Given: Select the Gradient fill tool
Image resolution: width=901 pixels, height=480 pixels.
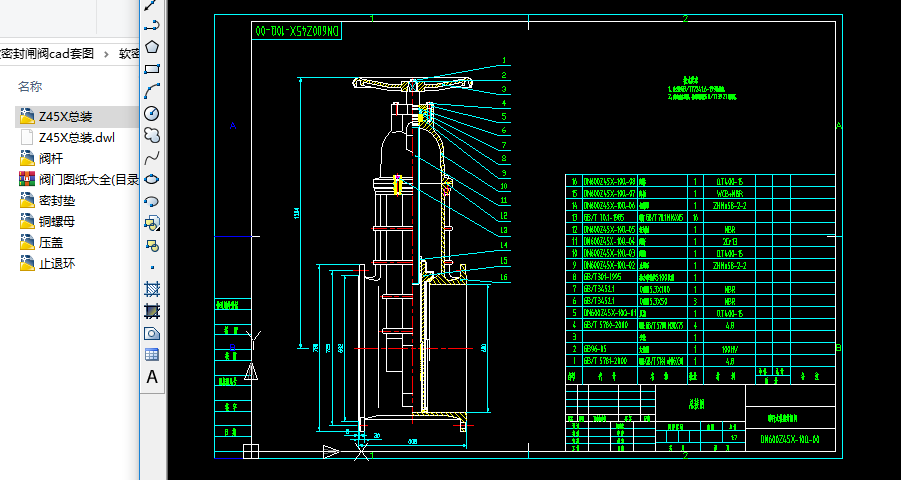Looking at the screenshot, I should (152, 311).
